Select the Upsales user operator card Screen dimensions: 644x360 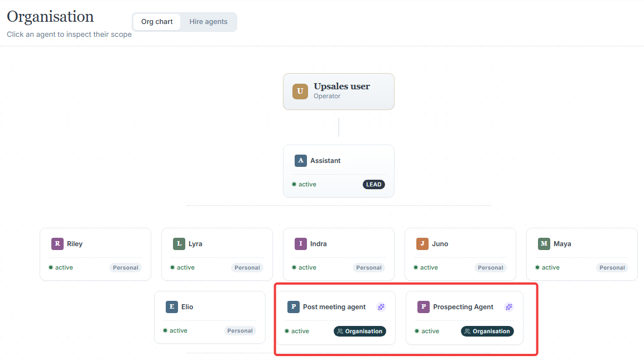(339, 92)
